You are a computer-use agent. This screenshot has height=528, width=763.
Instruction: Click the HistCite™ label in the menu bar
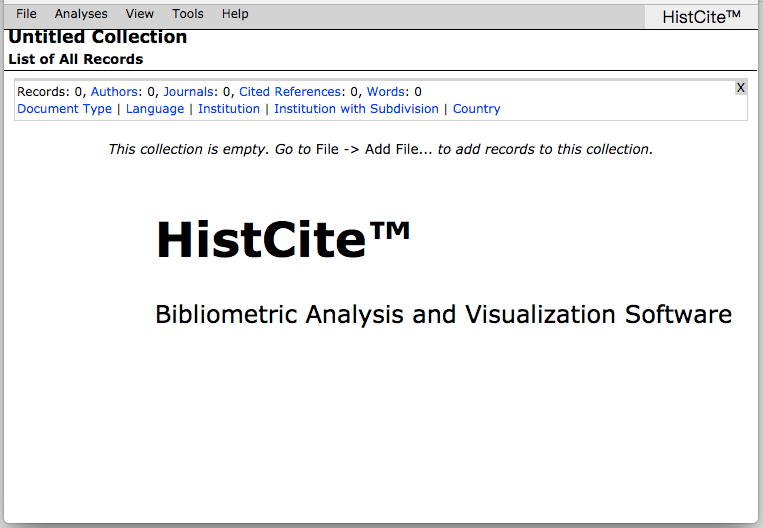[x=701, y=17]
